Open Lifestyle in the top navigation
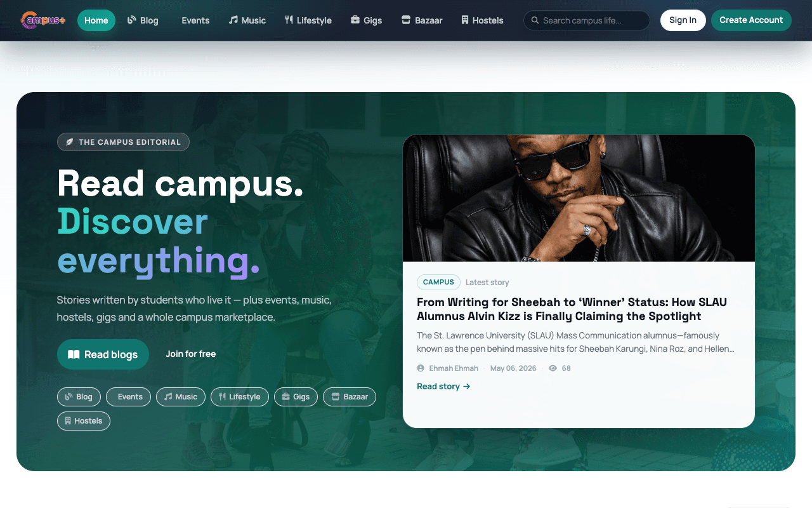This screenshot has height=508, width=812. 308,20
